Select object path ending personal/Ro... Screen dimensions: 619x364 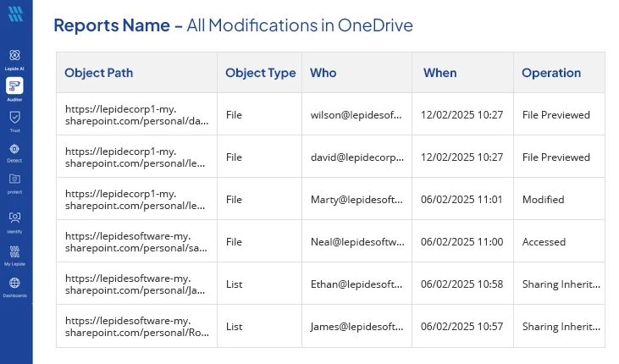[137, 327]
